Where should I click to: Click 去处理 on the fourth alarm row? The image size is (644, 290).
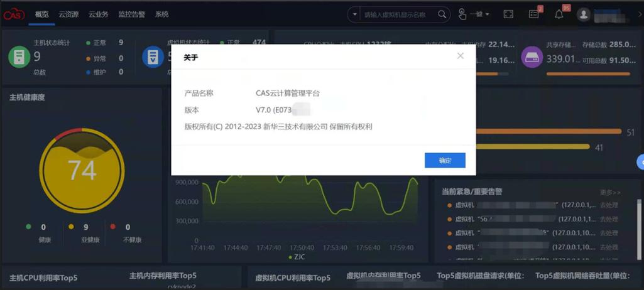click(609, 247)
